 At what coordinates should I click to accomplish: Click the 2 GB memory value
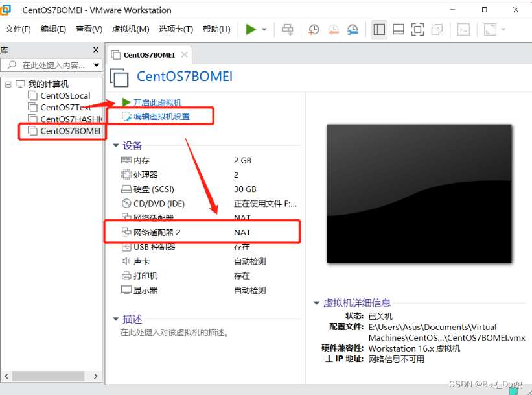[x=242, y=160]
